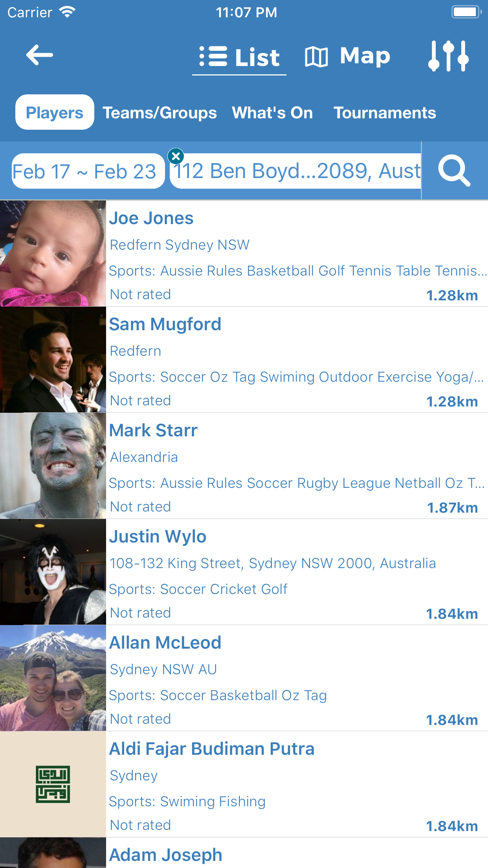Open the Teams/Groups tab
This screenshot has width=488, height=868.
pos(160,113)
